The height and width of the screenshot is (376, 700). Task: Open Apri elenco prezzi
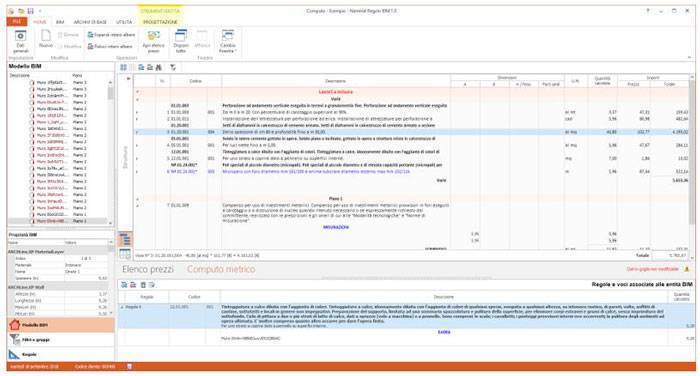point(154,42)
